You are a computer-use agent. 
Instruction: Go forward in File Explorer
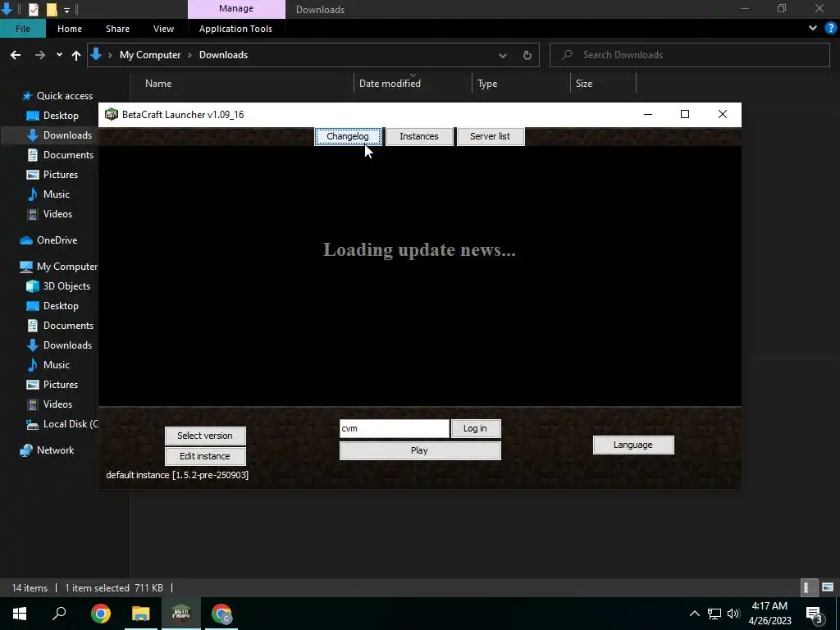(39, 55)
